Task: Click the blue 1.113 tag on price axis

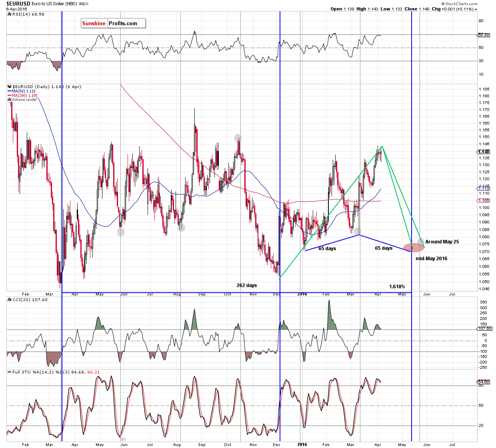Action: tap(484, 188)
